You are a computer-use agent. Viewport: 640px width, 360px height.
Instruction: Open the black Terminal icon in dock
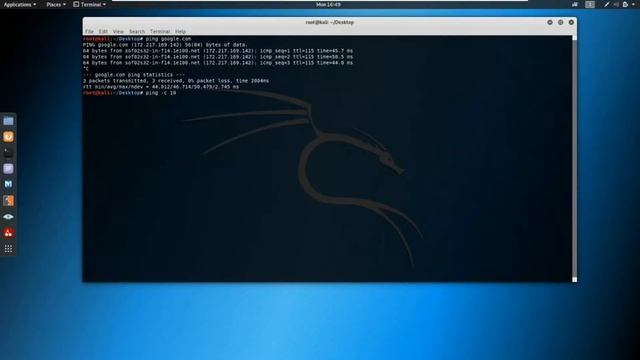pos(8,153)
